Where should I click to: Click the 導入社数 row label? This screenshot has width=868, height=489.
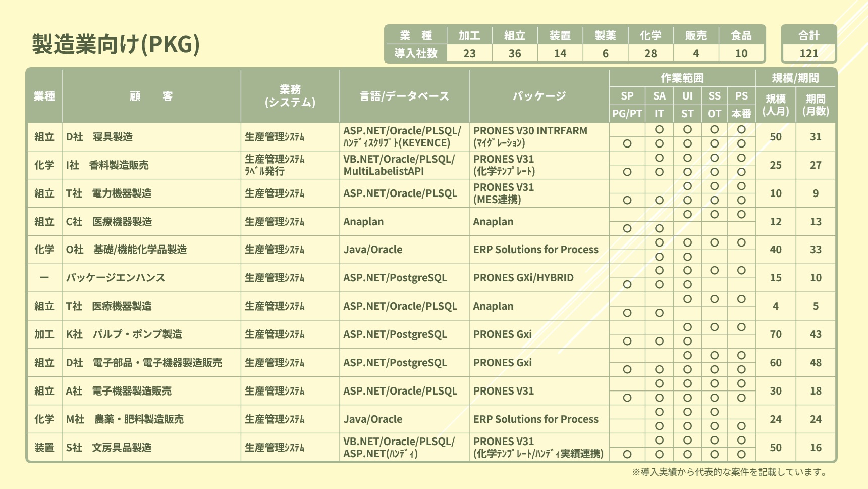416,54
